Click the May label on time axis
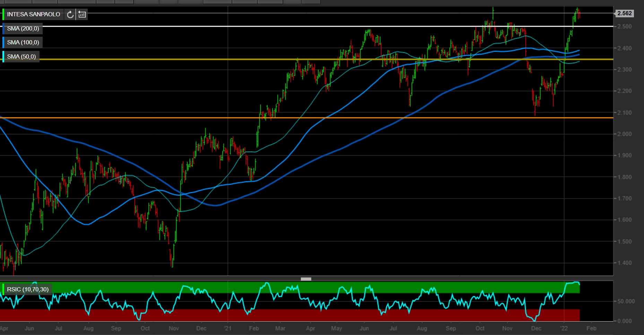The height and width of the screenshot is (335, 644). (337, 328)
